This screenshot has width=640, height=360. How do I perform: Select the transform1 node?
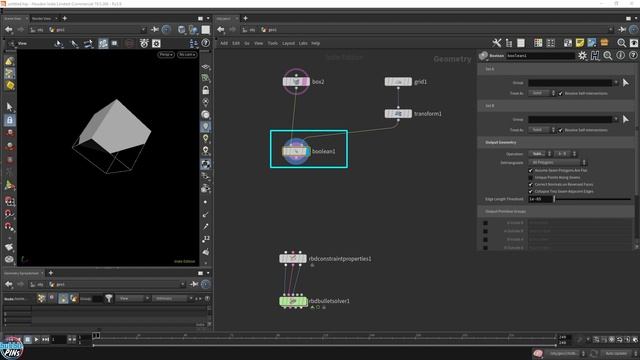pyautogui.click(x=398, y=113)
